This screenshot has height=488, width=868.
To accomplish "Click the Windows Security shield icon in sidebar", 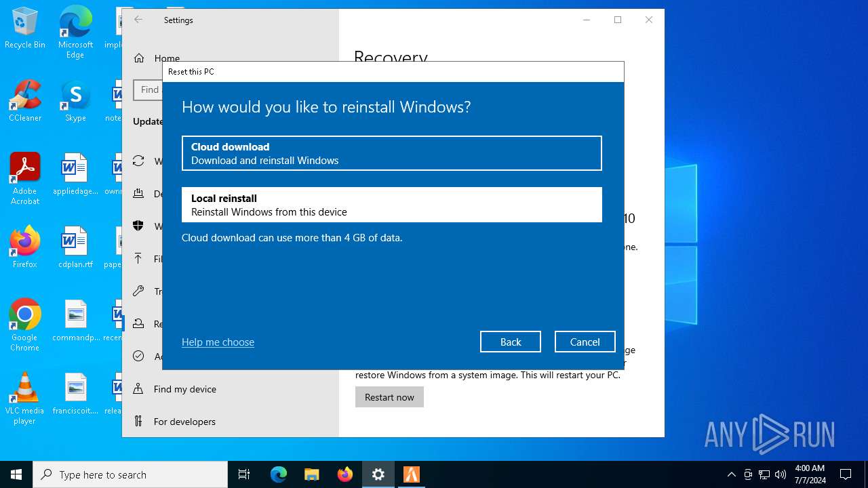I will 138,226.
